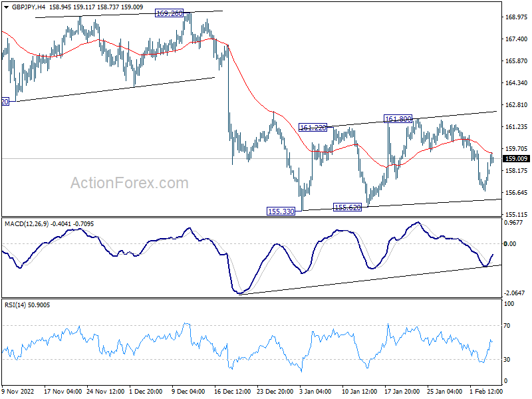Click time axis label 10 Jan 12:00
The image size is (532, 399).
coord(359,392)
